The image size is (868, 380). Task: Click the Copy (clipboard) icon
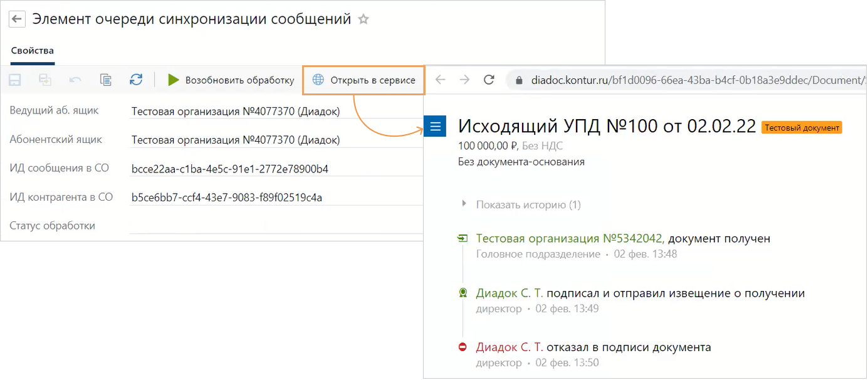(105, 80)
